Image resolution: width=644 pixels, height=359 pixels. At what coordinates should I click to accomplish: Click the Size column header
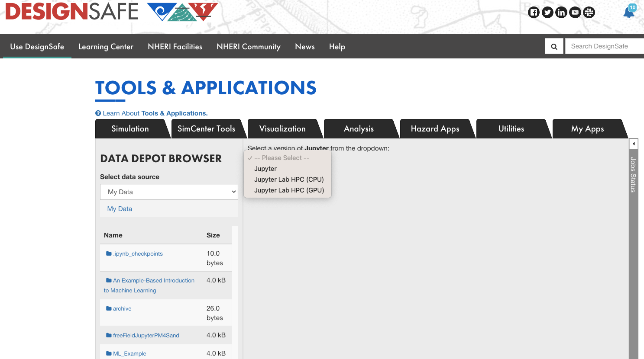click(x=213, y=235)
